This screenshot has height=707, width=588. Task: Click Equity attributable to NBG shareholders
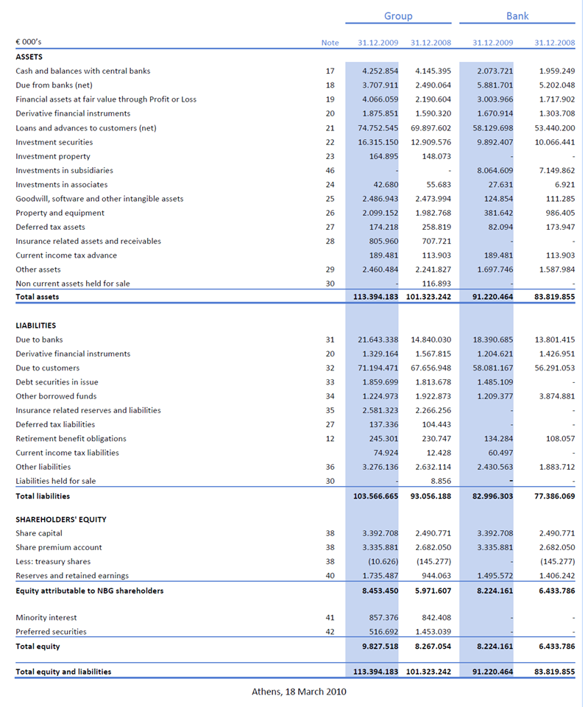tap(89, 591)
